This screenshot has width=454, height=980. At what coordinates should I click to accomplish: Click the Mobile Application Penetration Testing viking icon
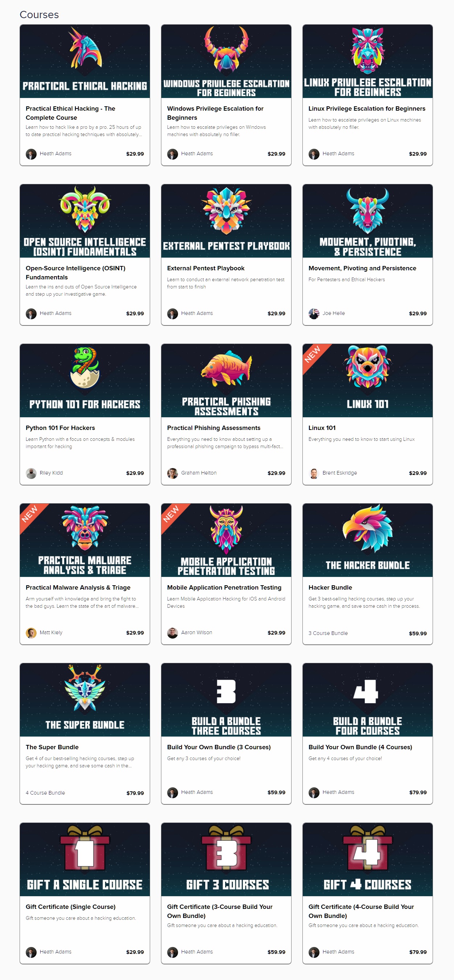(226, 529)
